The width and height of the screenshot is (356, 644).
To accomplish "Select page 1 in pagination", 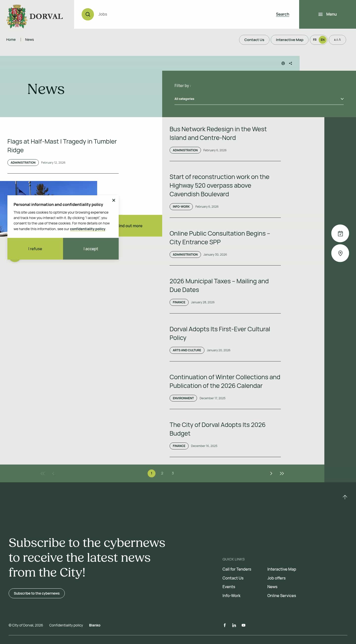I will (x=152, y=473).
